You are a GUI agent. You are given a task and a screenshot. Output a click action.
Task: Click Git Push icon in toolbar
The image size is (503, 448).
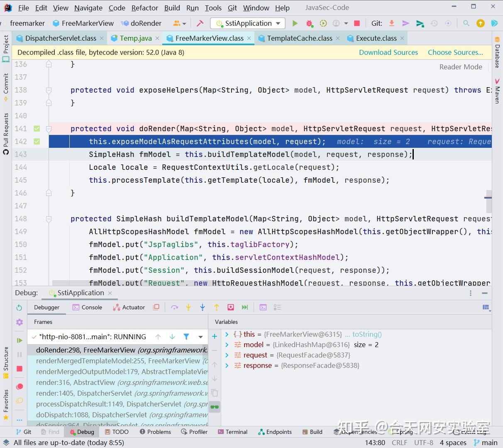click(420, 23)
